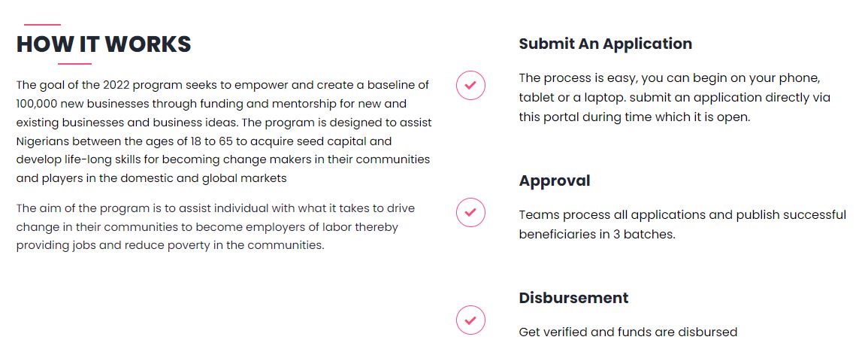Click the checkmark icon beside Approval
The image size is (868, 355).
click(470, 212)
